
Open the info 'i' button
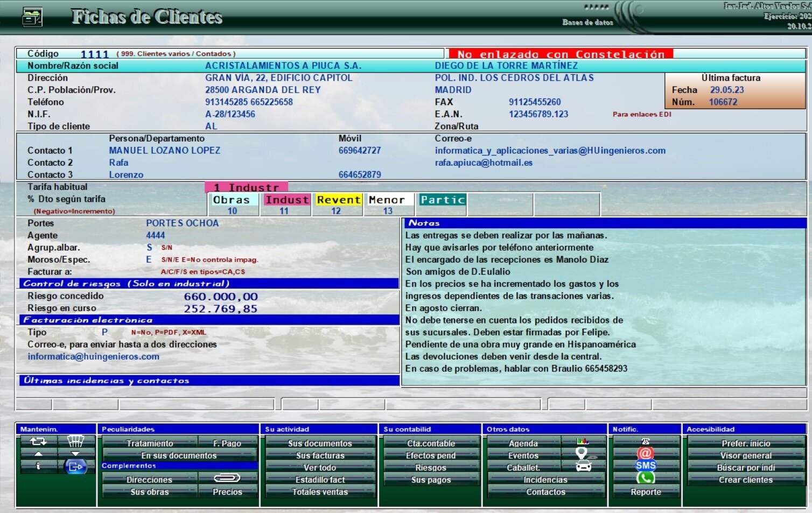(38, 466)
